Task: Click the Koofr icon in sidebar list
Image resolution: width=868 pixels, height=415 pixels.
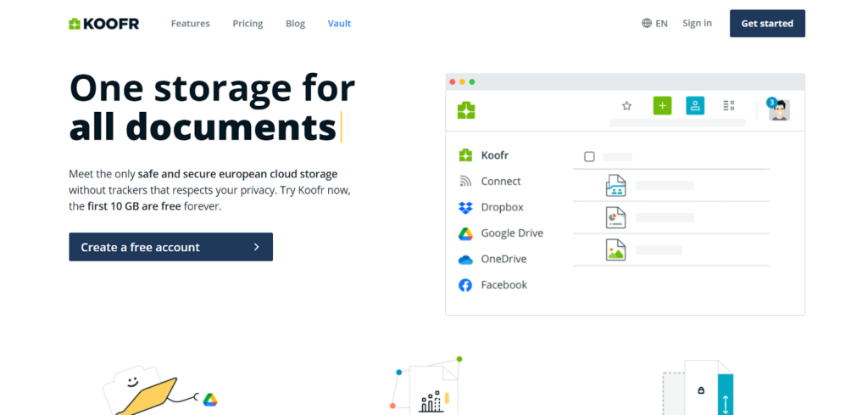Action: click(x=465, y=155)
